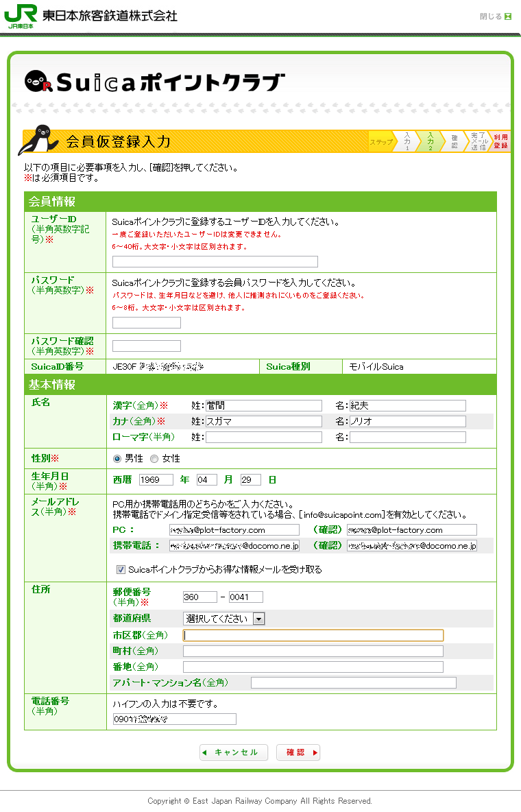Click the 会員情報 section header

tap(260, 202)
